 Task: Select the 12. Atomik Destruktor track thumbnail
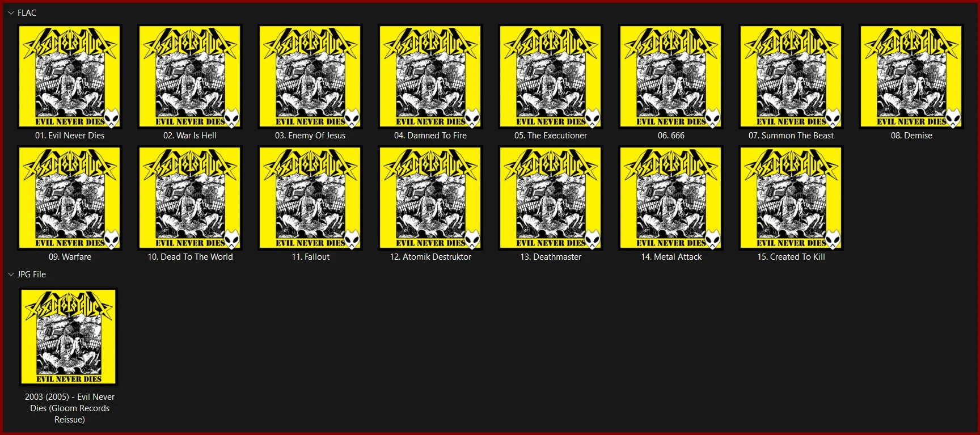pyautogui.click(x=430, y=198)
